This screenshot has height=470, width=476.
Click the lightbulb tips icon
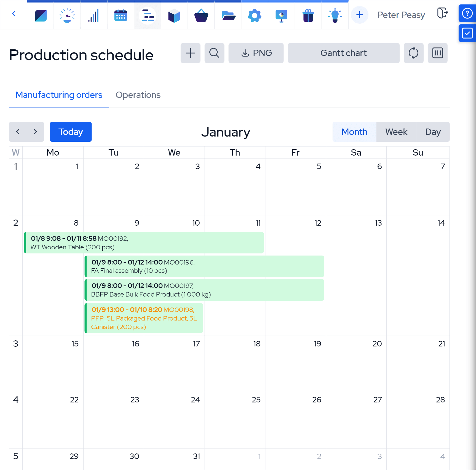tap(335, 15)
